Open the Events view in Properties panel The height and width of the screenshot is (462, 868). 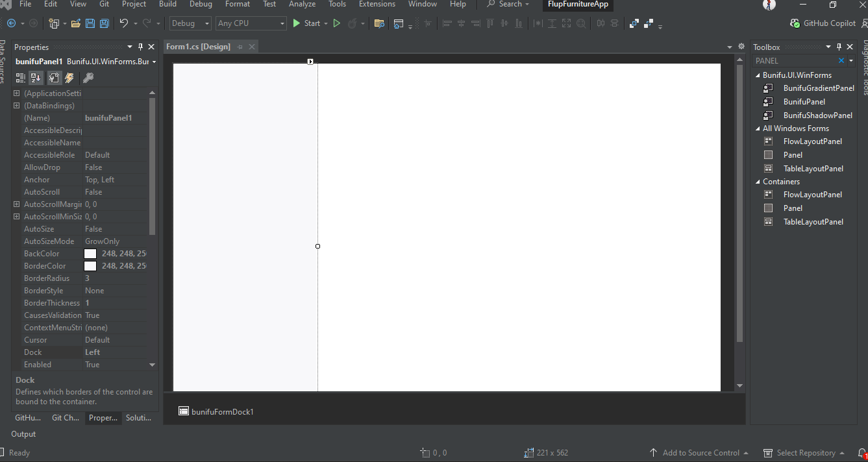tap(69, 77)
